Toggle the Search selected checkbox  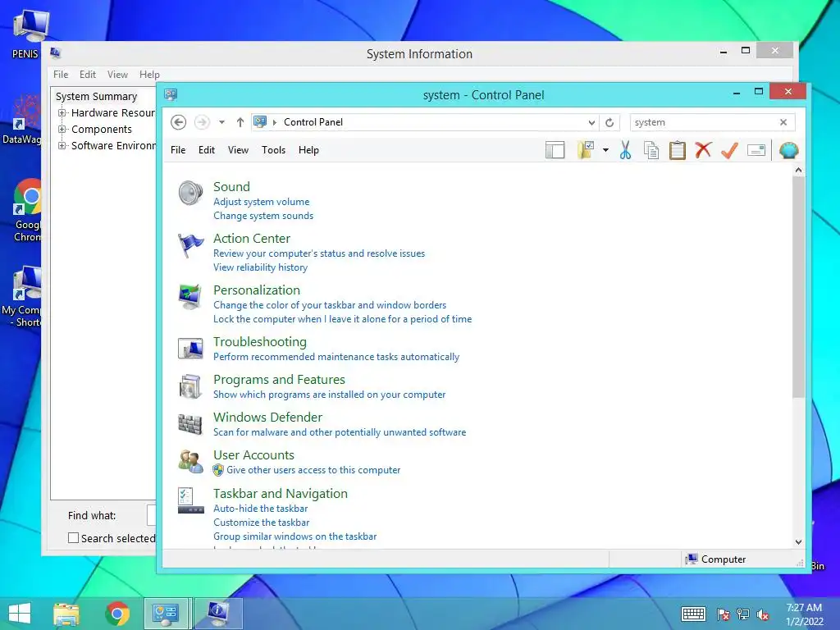tap(73, 538)
